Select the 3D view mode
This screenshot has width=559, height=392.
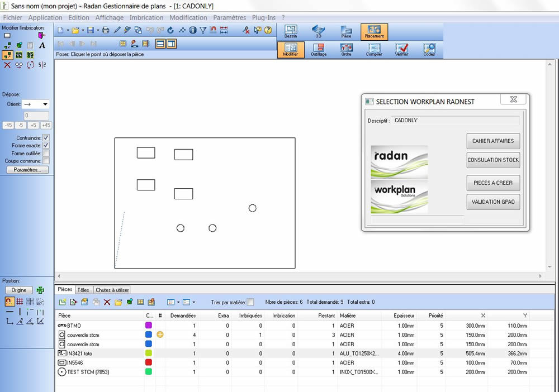coord(318,31)
